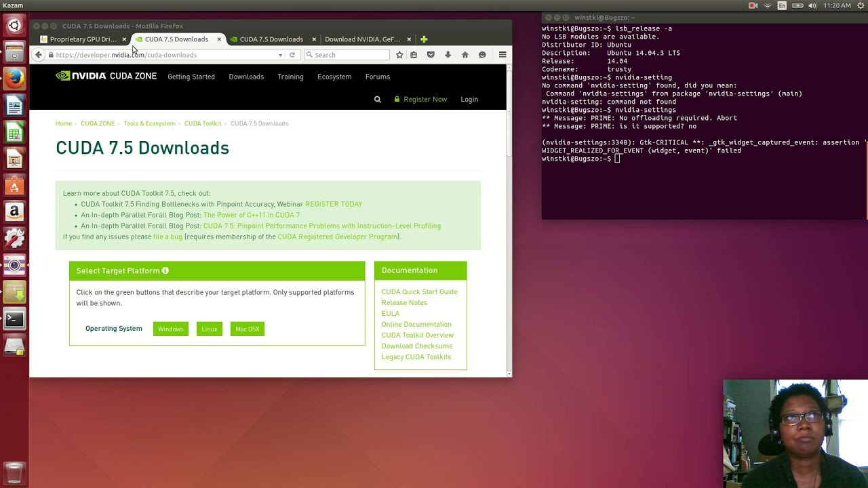Open Downloads in the NVIDIA navigation
868x488 pixels.
[x=246, y=77]
